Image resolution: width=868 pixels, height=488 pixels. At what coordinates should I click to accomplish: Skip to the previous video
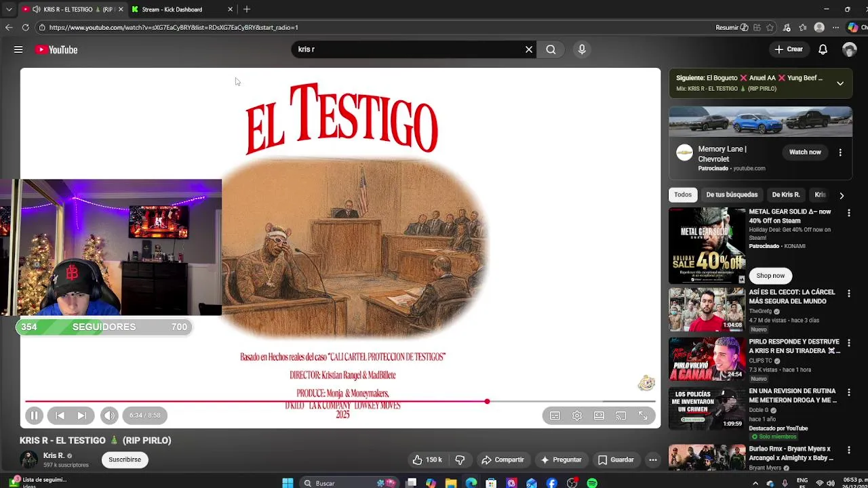(x=60, y=415)
